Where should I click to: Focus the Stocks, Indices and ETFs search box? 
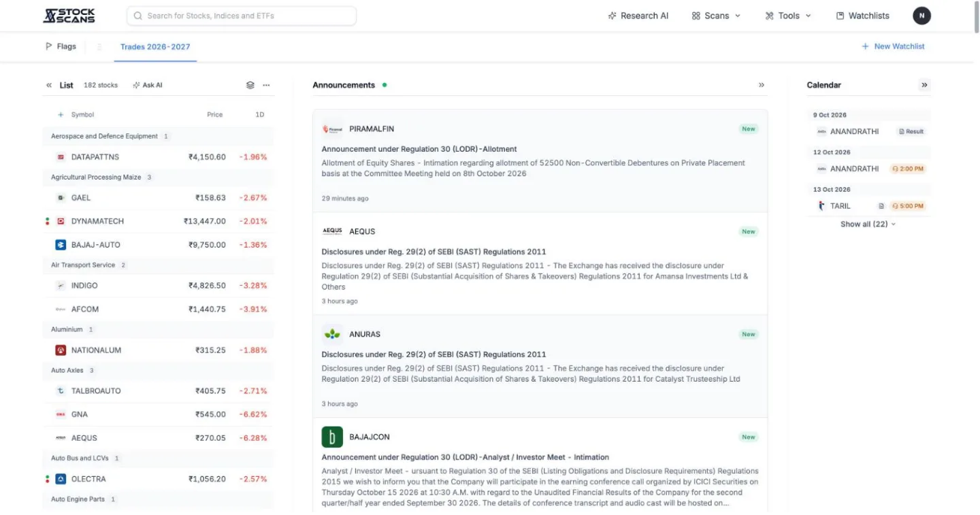pos(242,16)
